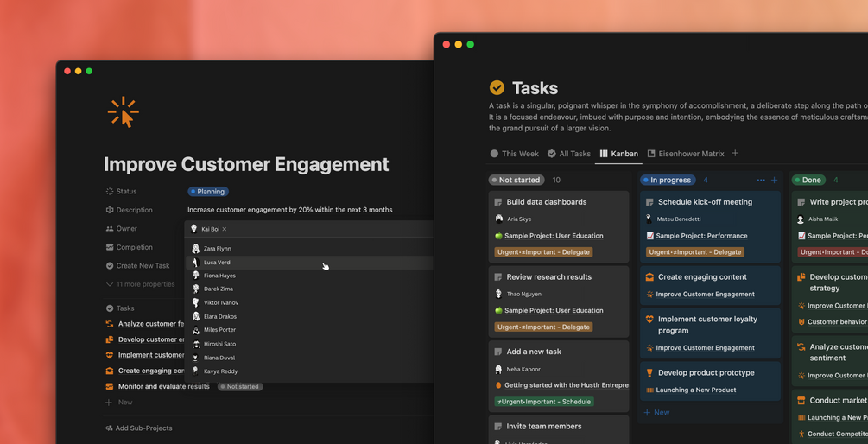
Task: Click Mateu Benedetti avatar on kick-off meeting card
Action: [x=649, y=219]
